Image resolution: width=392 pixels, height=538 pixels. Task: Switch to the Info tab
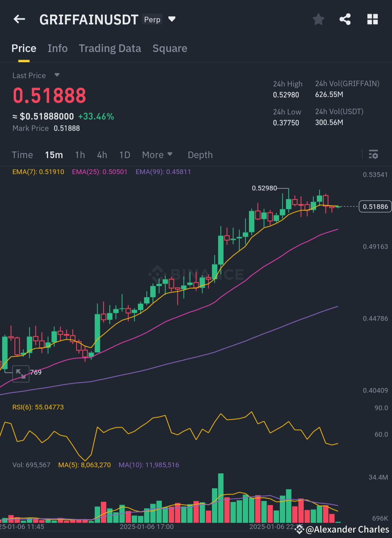coord(58,48)
